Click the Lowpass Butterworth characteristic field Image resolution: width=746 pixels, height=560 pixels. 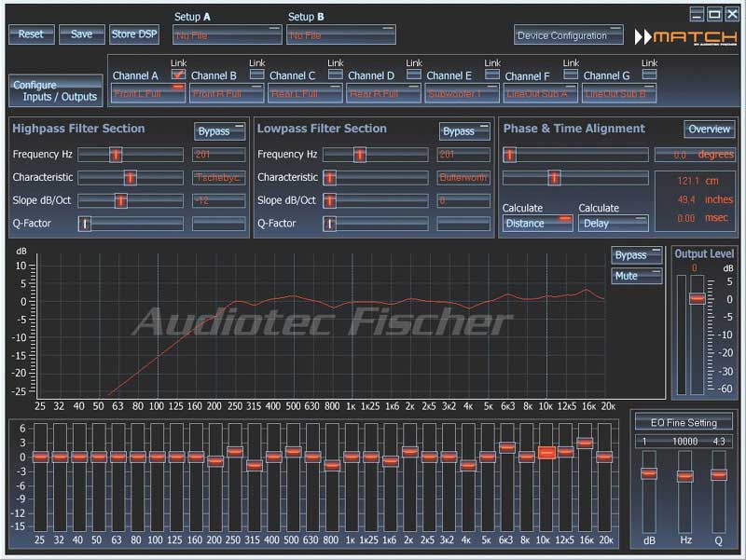(463, 178)
